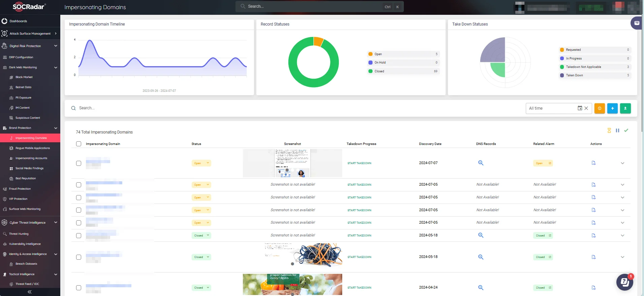Viewport: 644px width, 296px height.
Task: Click the green export download button
Action: [625, 108]
